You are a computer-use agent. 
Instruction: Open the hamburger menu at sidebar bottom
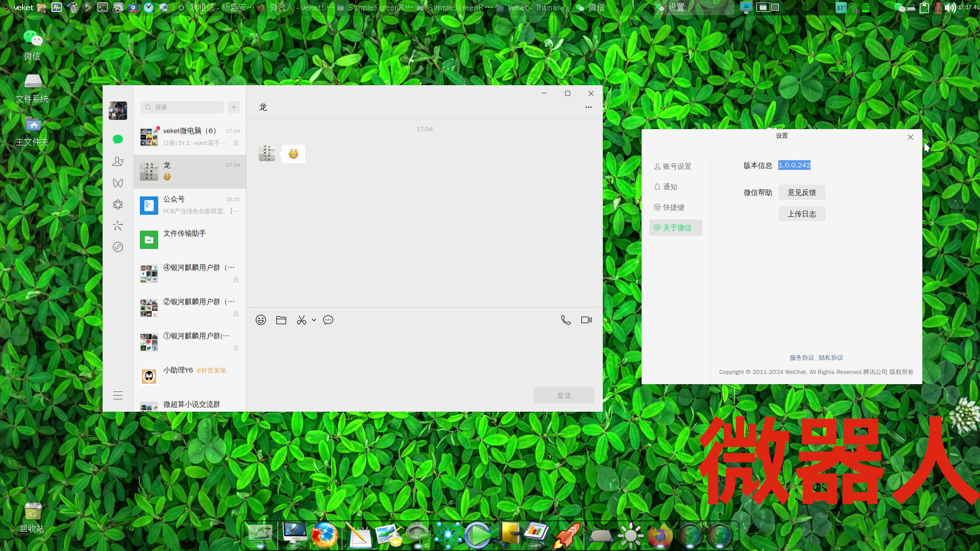[118, 395]
